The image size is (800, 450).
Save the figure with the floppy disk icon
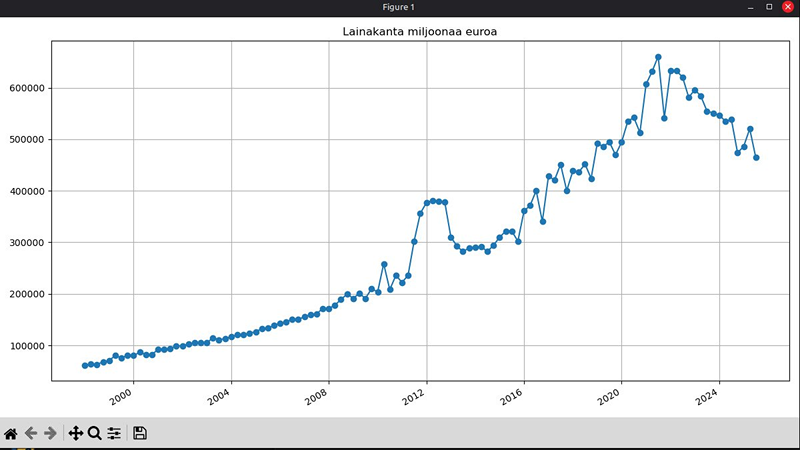coord(140,433)
